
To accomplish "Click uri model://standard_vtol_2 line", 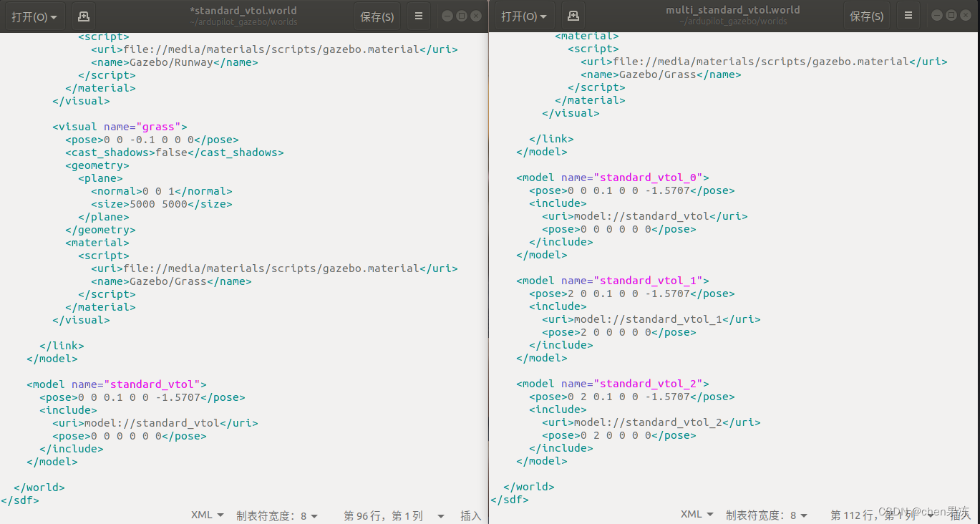I will coord(651,422).
